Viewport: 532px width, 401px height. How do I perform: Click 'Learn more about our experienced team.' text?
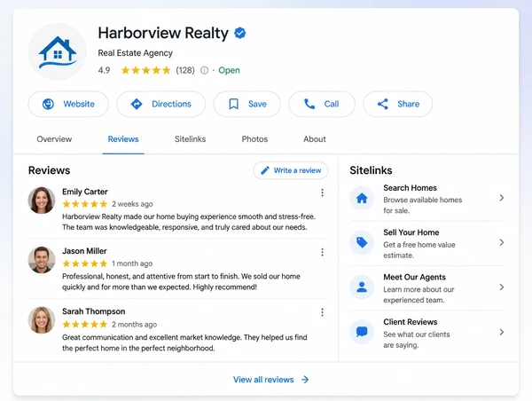click(x=419, y=295)
